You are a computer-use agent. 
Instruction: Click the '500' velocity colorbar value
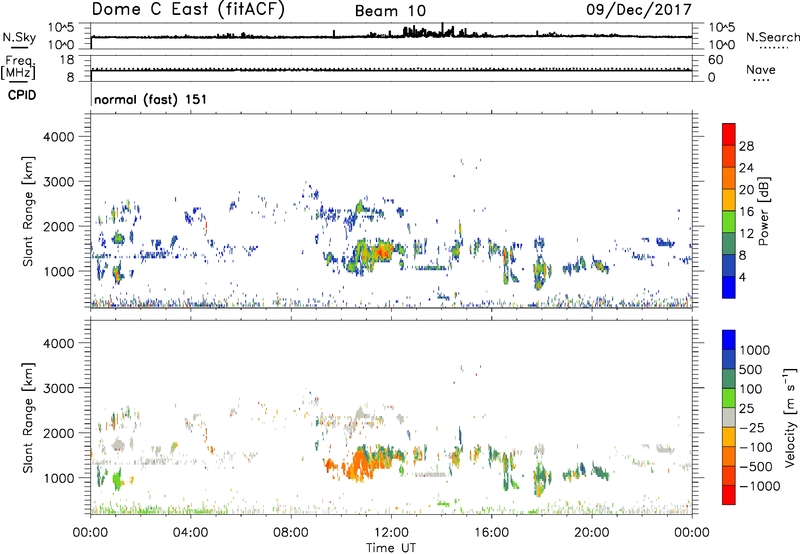click(x=751, y=370)
